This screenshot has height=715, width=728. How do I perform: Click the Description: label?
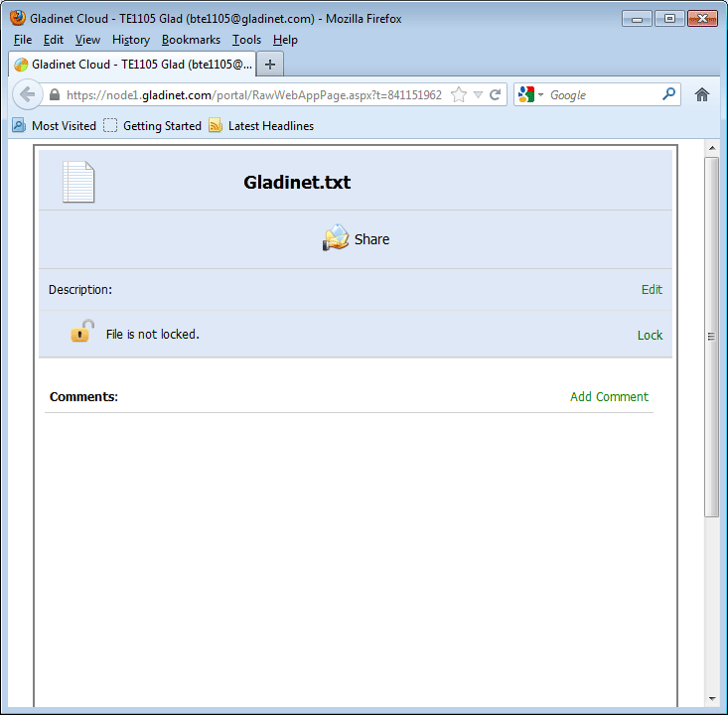tap(80, 290)
